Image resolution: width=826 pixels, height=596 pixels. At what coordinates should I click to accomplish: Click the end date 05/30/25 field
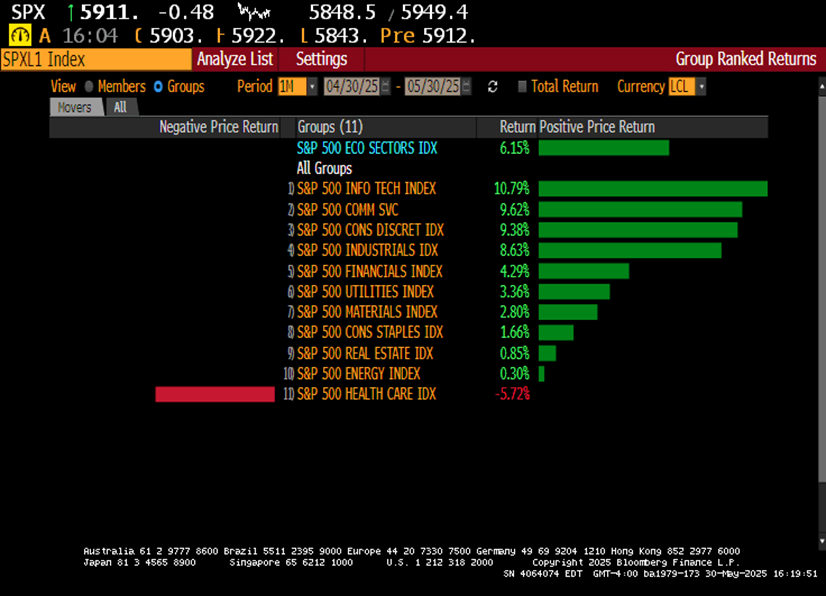pos(432,87)
